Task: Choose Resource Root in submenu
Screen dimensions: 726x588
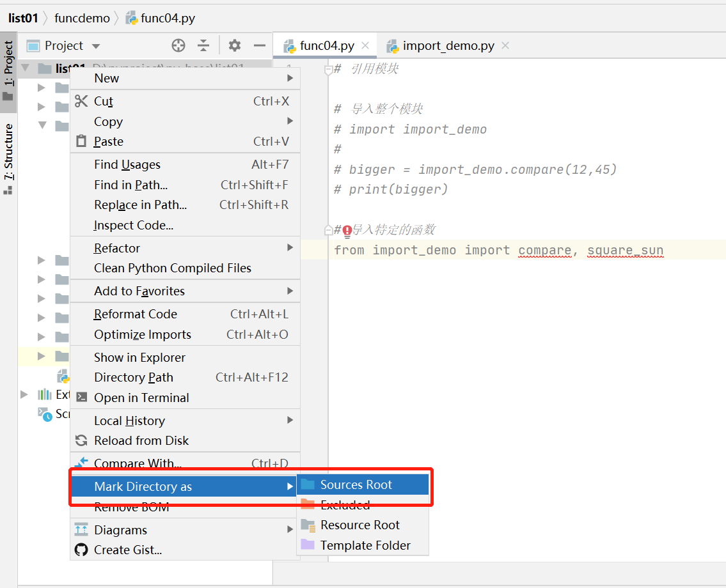Action: pyautogui.click(x=363, y=525)
